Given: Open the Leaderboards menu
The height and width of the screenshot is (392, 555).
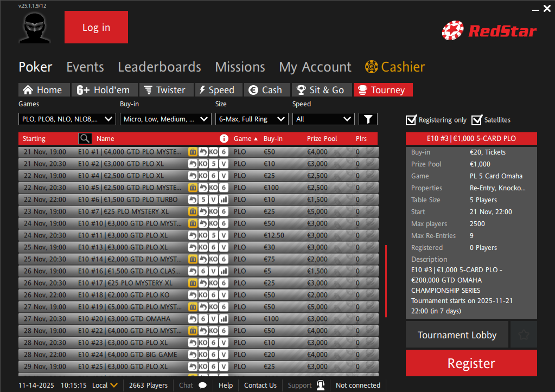Looking at the screenshot, I should point(160,67).
